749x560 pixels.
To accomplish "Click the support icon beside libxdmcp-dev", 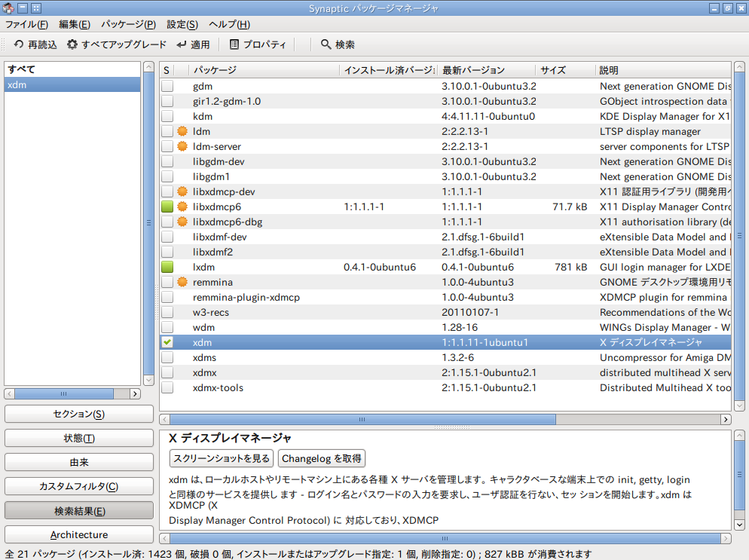I will [x=182, y=191].
